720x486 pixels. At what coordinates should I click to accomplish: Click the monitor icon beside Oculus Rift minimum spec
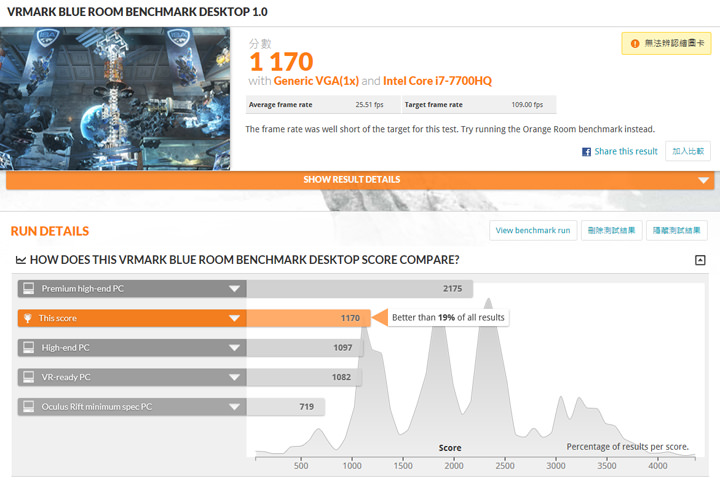(29, 406)
